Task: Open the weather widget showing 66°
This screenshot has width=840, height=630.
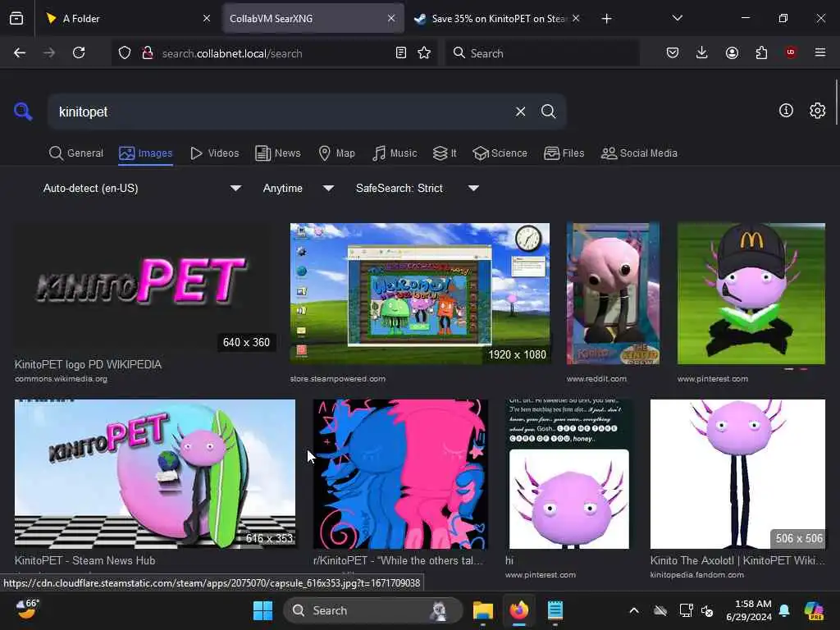Action: (x=27, y=609)
